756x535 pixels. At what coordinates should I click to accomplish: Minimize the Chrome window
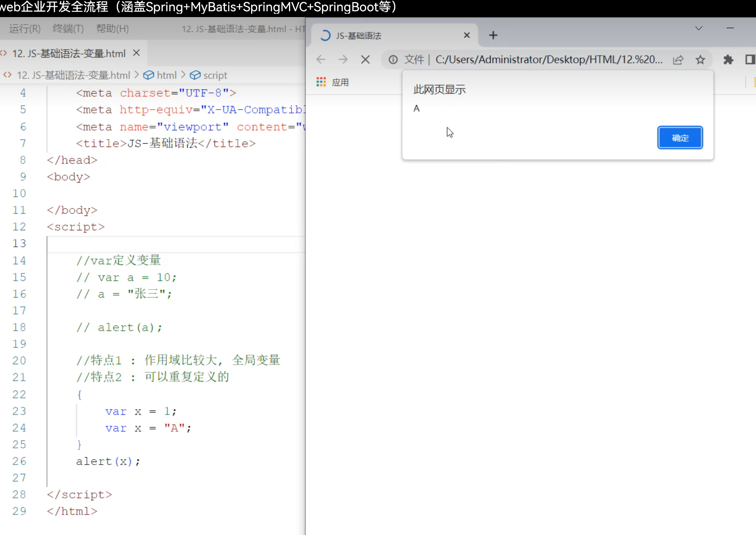[730, 28]
